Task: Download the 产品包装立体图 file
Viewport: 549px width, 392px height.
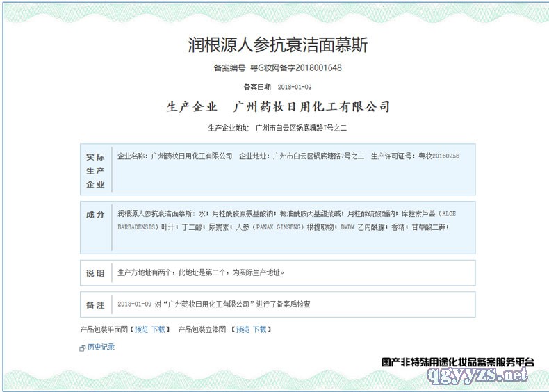Action: pos(259,329)
